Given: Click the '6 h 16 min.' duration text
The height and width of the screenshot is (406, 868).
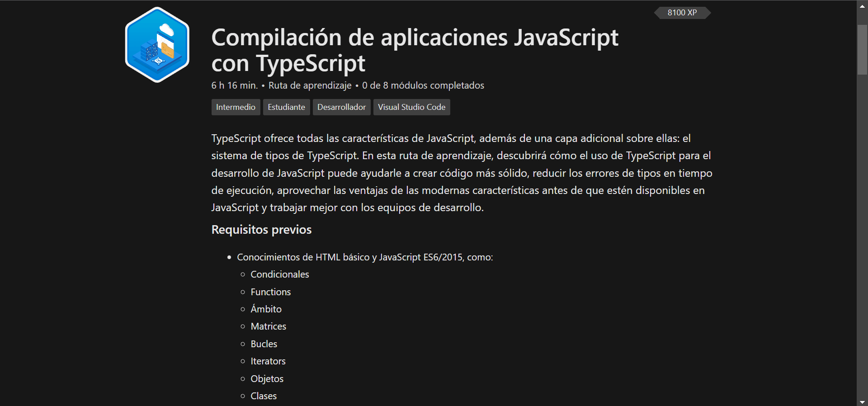Looking at the screenshot, I should (x=234, y=85).
